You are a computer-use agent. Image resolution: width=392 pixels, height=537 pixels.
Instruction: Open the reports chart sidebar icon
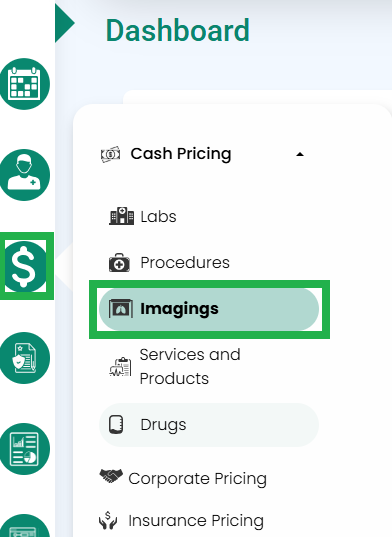click(24, 449)
